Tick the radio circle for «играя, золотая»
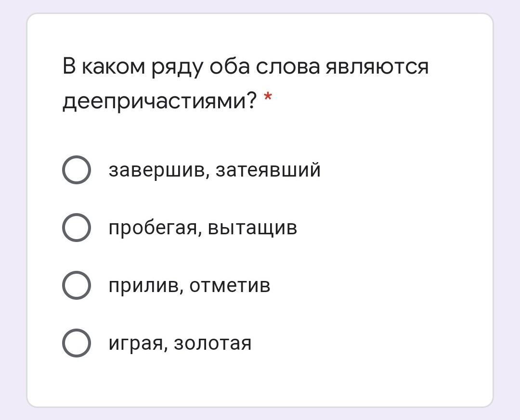Viewport: 520px width, 420px height. click(76, 343)
